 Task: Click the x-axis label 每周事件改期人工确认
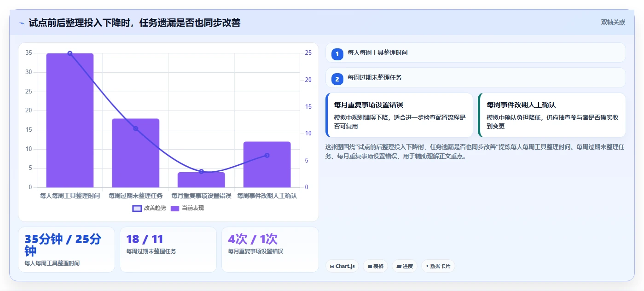click(x=267, y=196)
